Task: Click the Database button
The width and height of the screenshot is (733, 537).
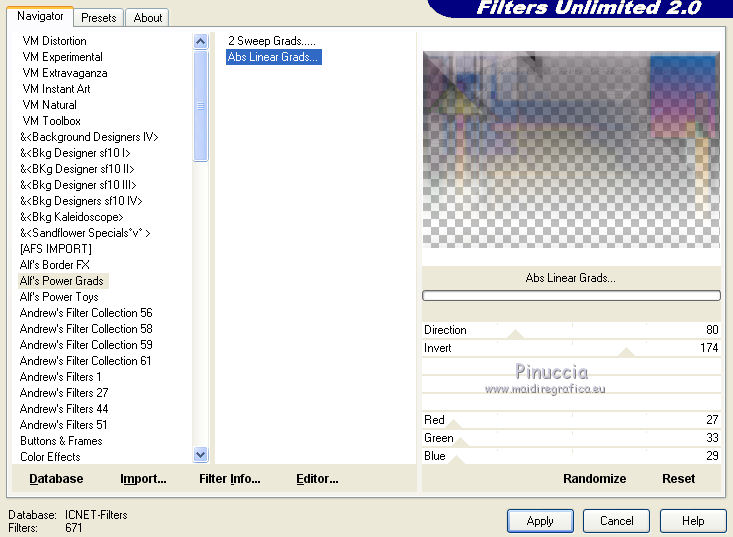Action: tap(56, 479)
